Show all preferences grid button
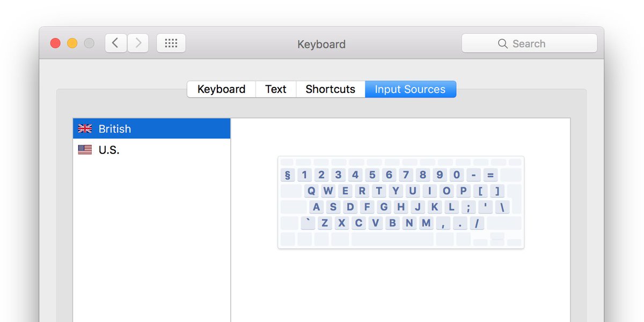This screenshot has width=644, height=322. [171, 43]
